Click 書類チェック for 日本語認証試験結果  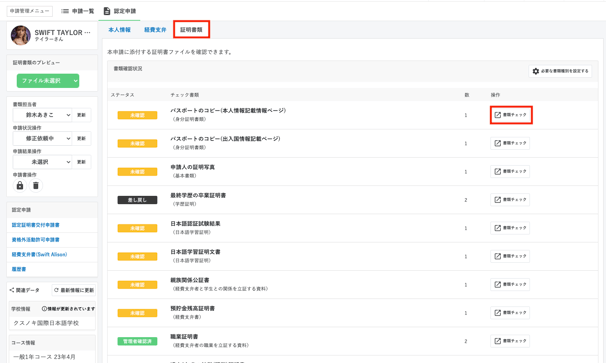pos(510,228)
